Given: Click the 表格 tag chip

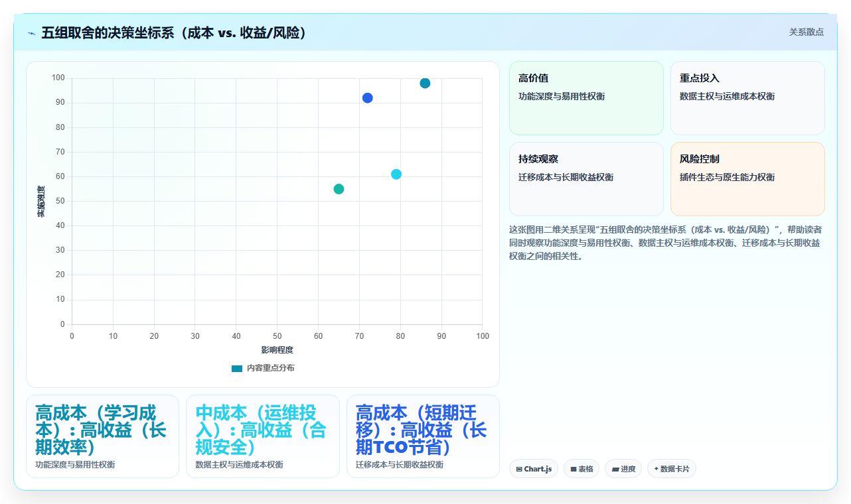Looking at the screenshot, I should (581, 469).
